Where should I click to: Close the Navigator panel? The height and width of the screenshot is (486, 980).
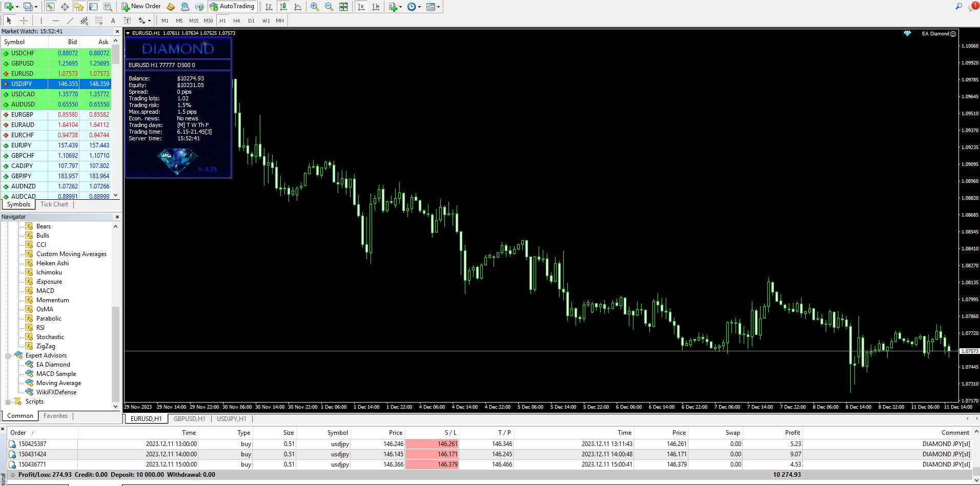pyautogui.click(x=117, y=217)
